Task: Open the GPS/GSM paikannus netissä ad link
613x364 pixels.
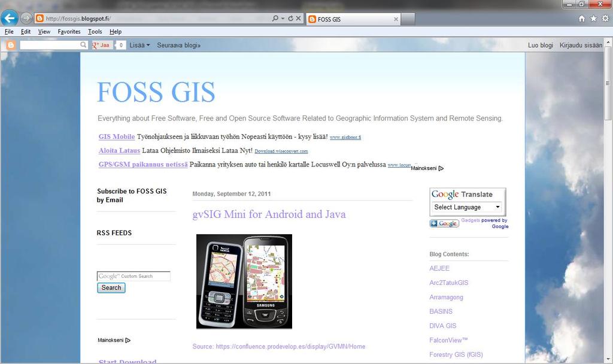Action: (143, 165)
